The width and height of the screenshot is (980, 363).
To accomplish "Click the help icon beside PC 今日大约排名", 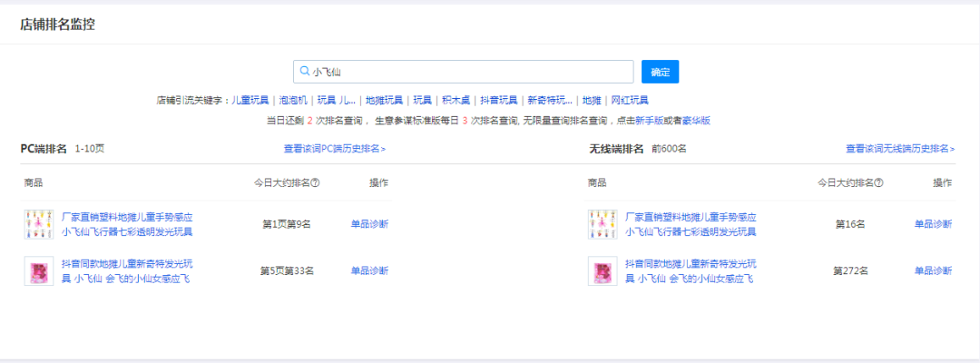I will tap(316, 183).
